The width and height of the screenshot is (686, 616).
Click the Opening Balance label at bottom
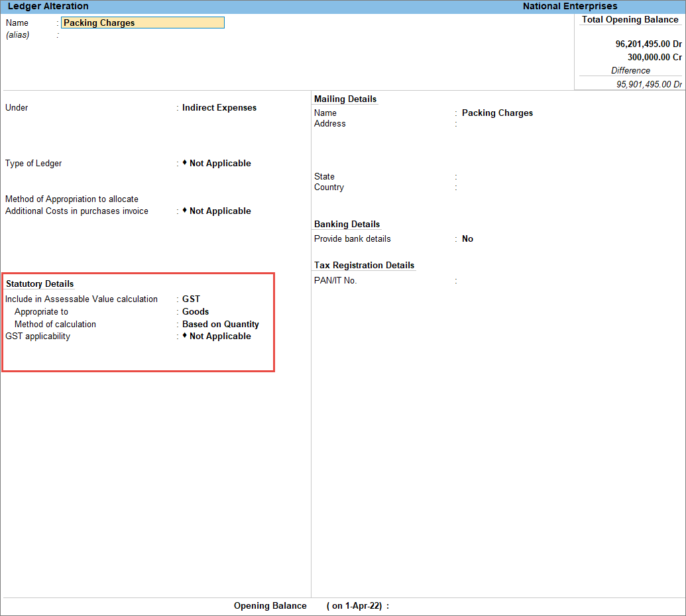[x=270, y=606]
